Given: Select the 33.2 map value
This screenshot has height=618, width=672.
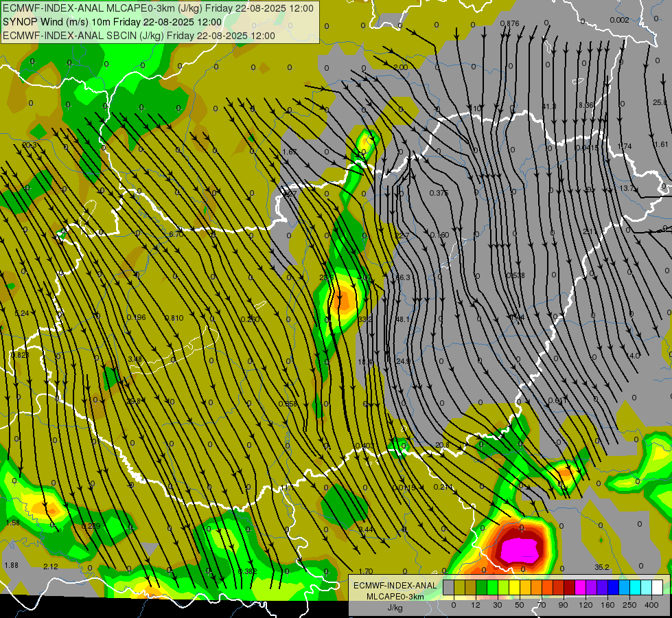Looking at the screenshot, I should (365, 319).
